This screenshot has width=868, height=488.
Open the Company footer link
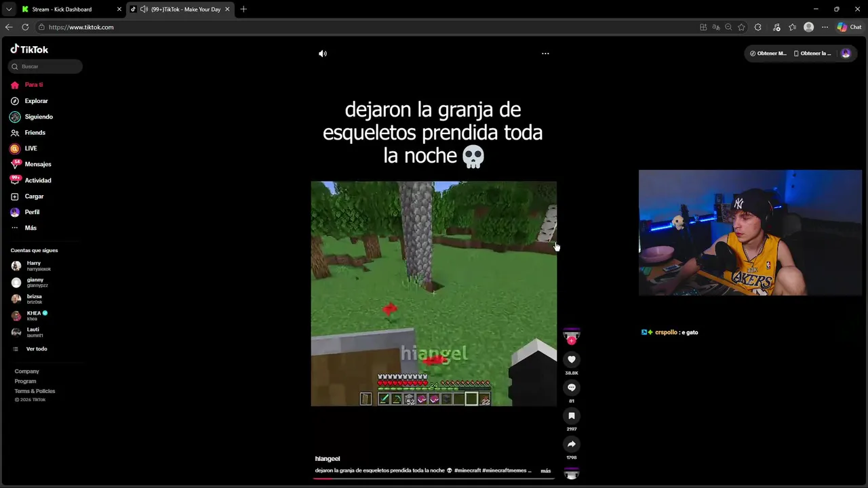pos(27,371)
